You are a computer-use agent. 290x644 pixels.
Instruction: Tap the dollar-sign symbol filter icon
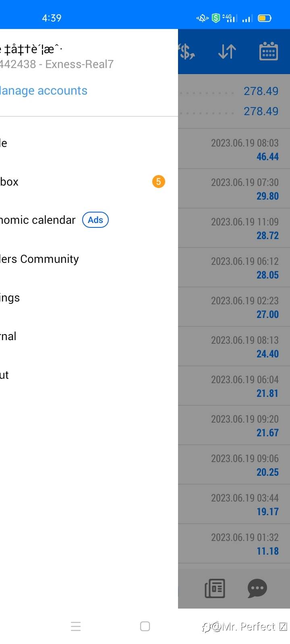pos(187,52)
